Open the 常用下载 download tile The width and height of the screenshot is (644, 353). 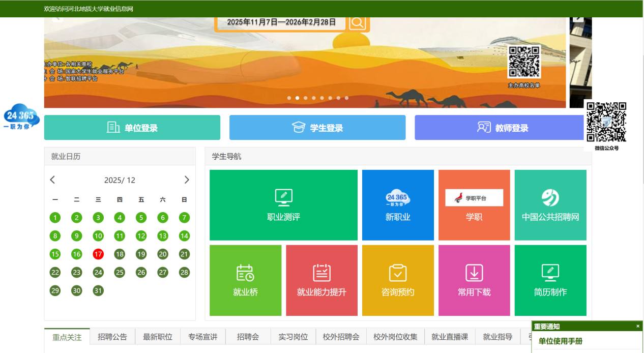[474, 280]
